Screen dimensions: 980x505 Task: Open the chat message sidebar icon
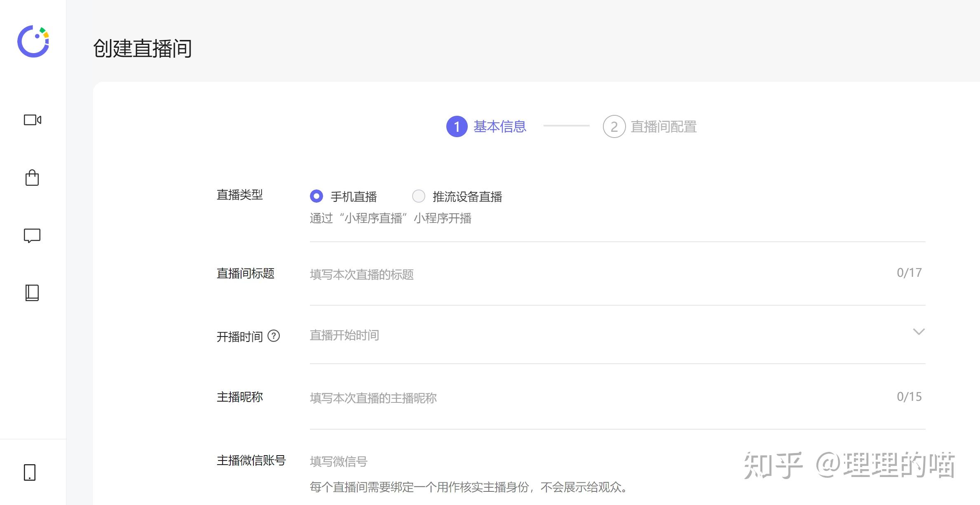pyautogui.click(x=32, y=236)
